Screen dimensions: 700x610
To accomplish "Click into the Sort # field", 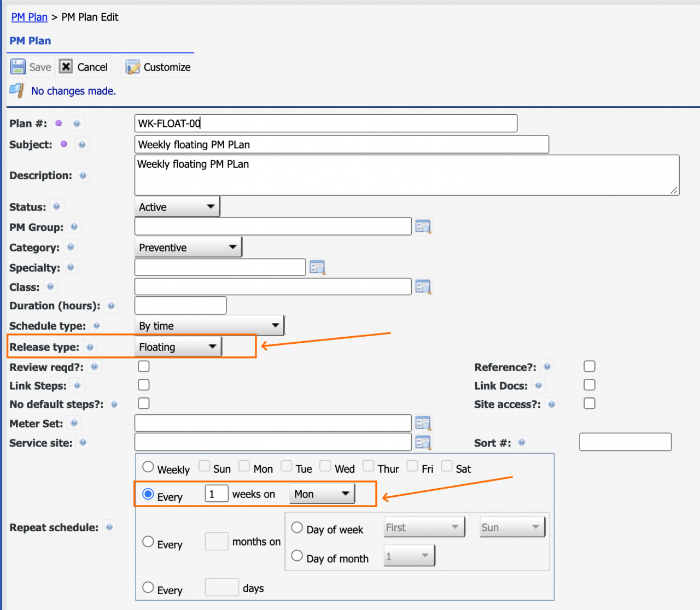I will pyautogui.click(x=626, y=442).
